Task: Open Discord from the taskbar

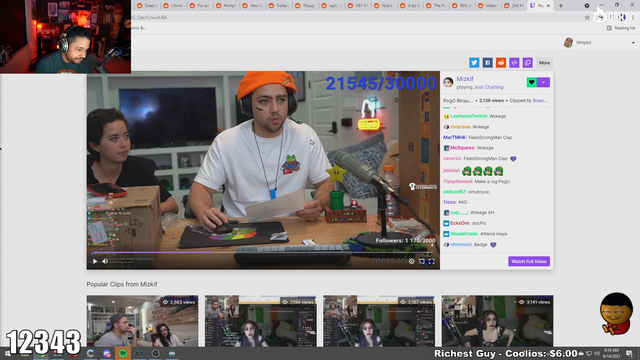Action: point(107,353)
